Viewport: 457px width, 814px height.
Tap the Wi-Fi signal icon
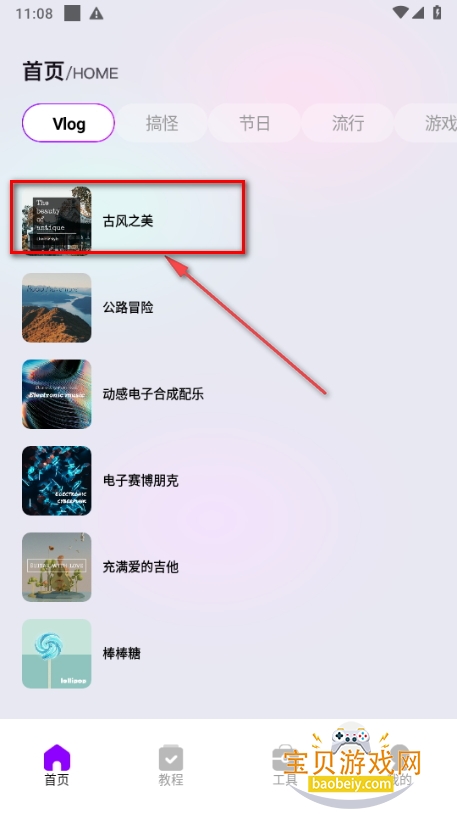pyautogui.click(x=400, y=12)
